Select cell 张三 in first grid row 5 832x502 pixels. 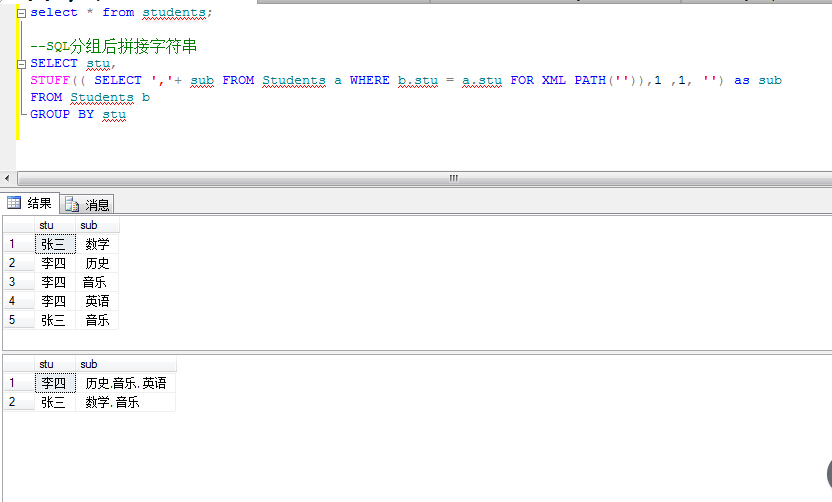(55, 321)
